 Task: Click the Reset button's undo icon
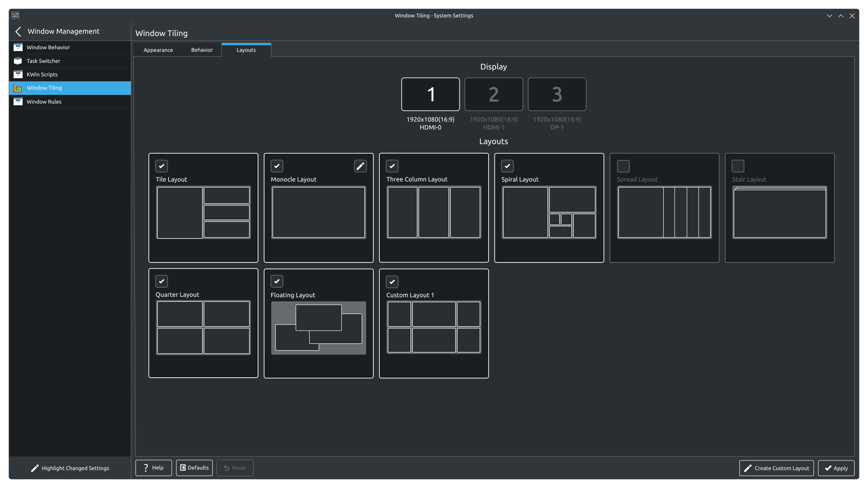226,468
